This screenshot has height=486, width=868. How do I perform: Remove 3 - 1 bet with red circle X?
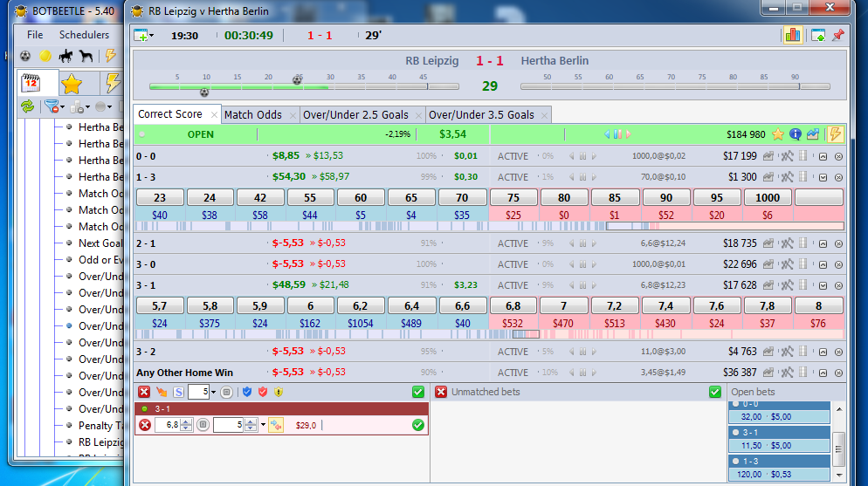pyautogui.click(x=144, y=425)
